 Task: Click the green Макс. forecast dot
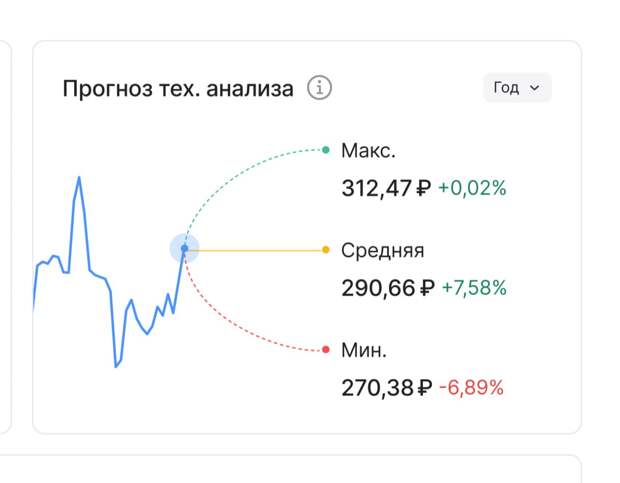326,150
